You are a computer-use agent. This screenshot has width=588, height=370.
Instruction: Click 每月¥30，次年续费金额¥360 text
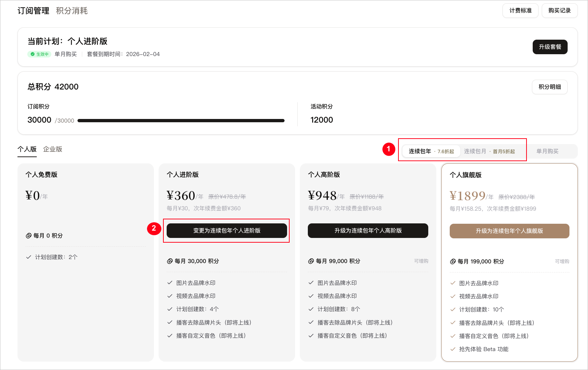pyautogui.click(x=204, y=208)
